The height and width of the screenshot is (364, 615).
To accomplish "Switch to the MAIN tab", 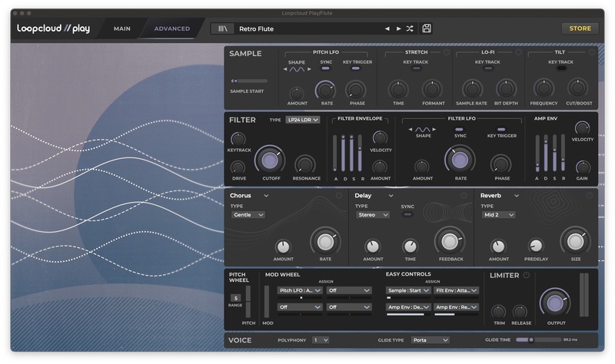I will tap(121, 28).
